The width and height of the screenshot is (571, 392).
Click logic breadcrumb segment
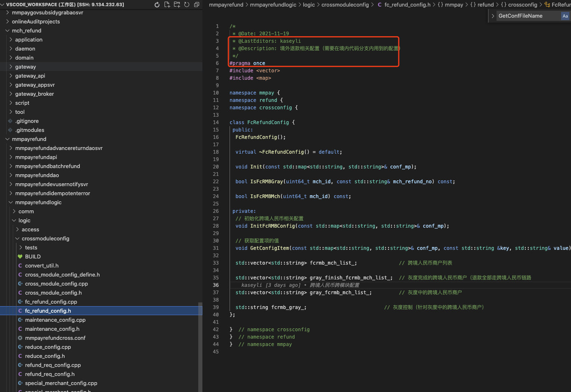[309, 5]
